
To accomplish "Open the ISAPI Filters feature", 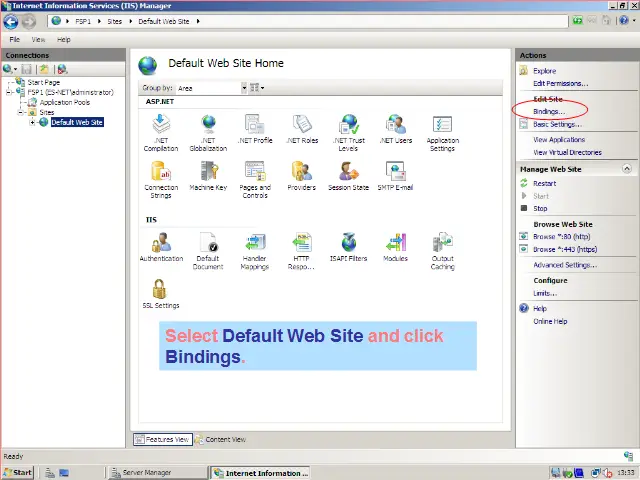I will click(349, 247).
